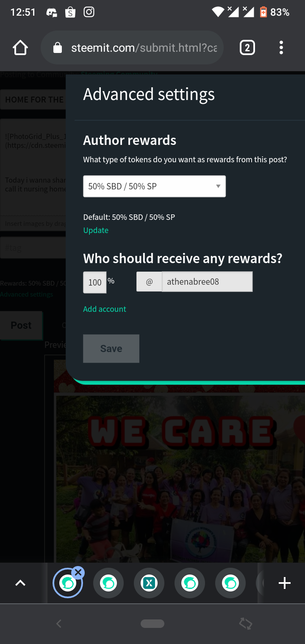Switch to the green Excel-style X tab icon
The image size is (305, 644).
coord(149,583)
